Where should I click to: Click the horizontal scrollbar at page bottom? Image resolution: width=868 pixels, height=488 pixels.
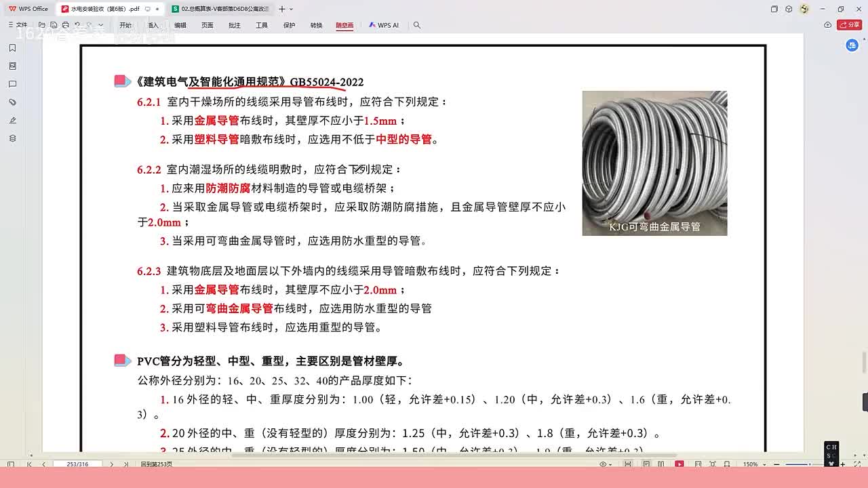click(x=454, y=455)
